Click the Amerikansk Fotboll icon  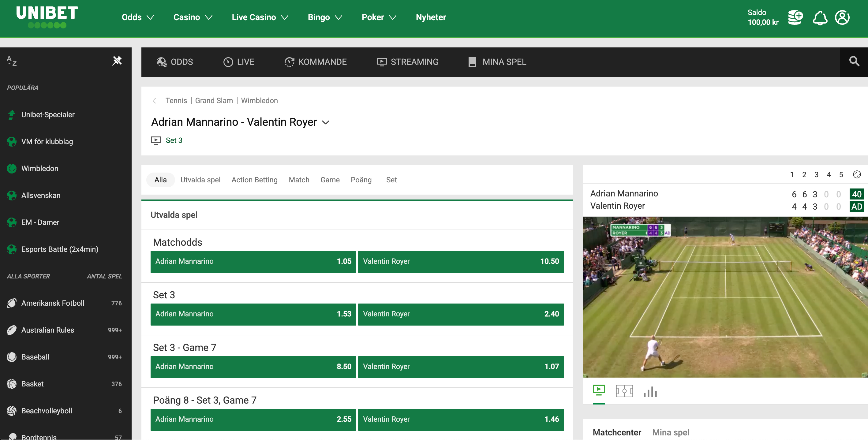[11, 303]
